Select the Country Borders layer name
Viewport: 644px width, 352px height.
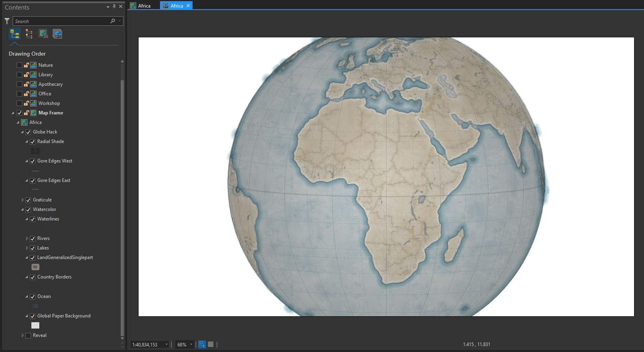(x=54, y=277)
